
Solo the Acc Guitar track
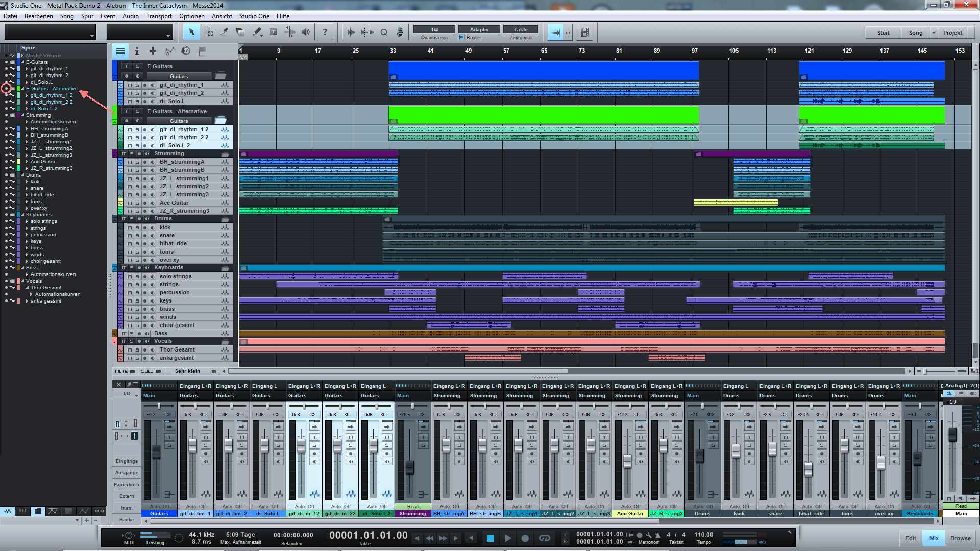point(137,203)
